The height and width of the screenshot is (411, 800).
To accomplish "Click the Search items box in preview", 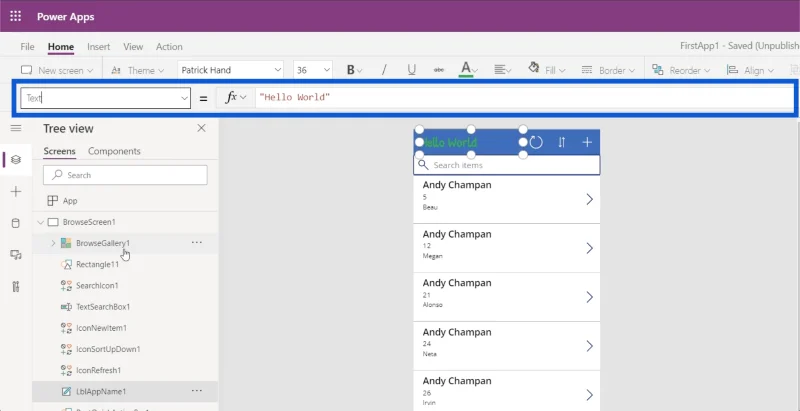I will (x=507, y=165).
